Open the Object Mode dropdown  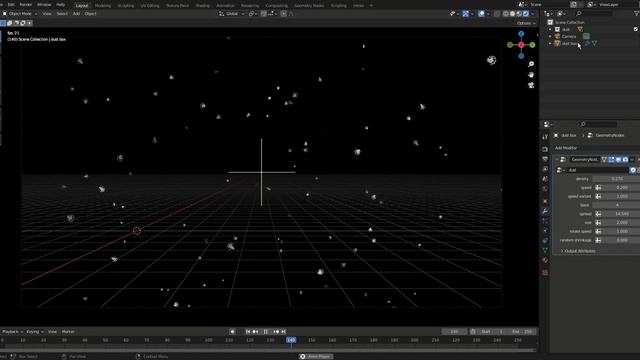(x=20, y=13)
